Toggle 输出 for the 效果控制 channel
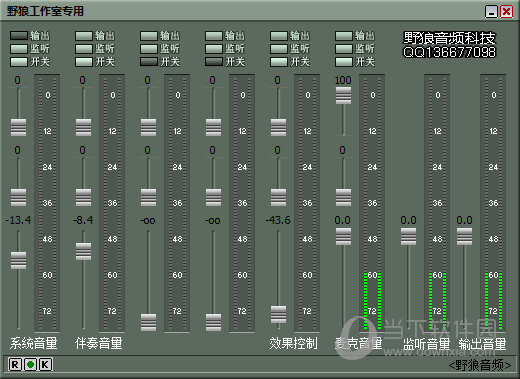The height and width of the screenshot is (379, 520). tap(279, 36)
